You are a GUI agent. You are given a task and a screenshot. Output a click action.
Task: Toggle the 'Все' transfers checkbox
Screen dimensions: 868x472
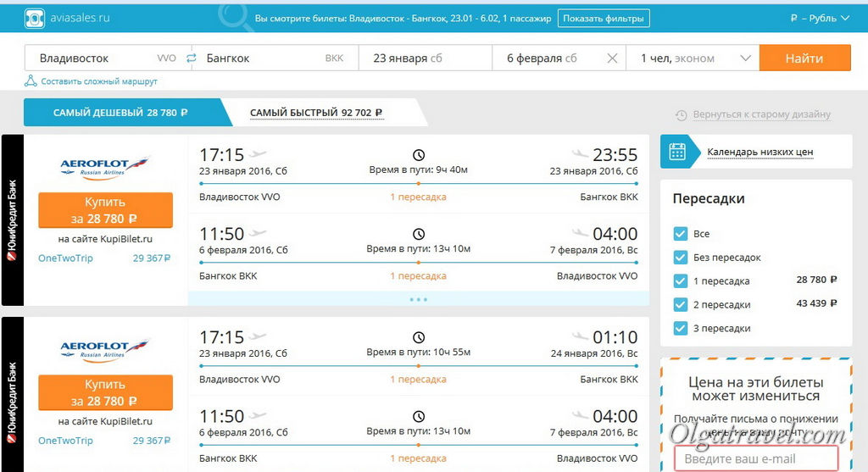tap(680, 234)
